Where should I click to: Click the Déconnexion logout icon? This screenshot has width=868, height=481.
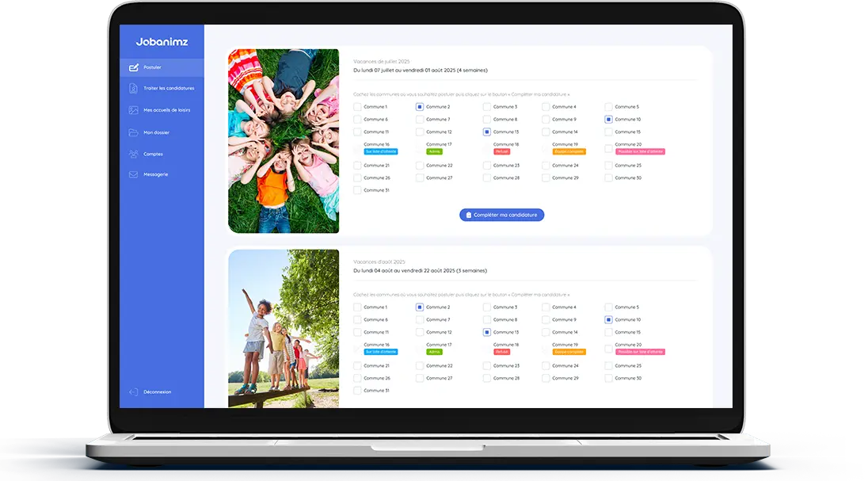[133, 392]
